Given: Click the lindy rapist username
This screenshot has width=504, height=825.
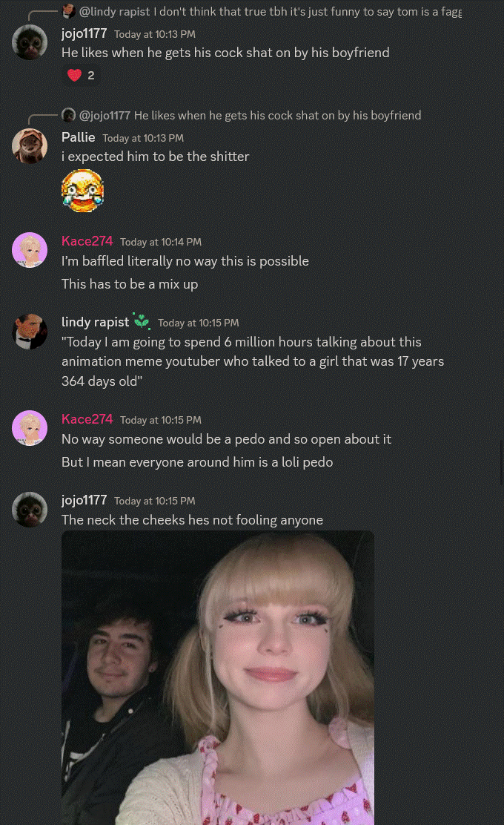Looking at the screenshot, I should click(95, 322).
